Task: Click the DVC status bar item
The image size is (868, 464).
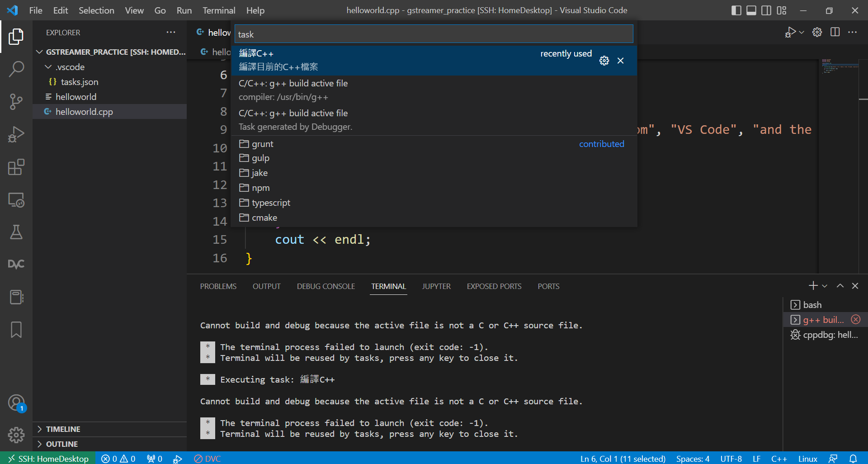Action: click(208, 459)
